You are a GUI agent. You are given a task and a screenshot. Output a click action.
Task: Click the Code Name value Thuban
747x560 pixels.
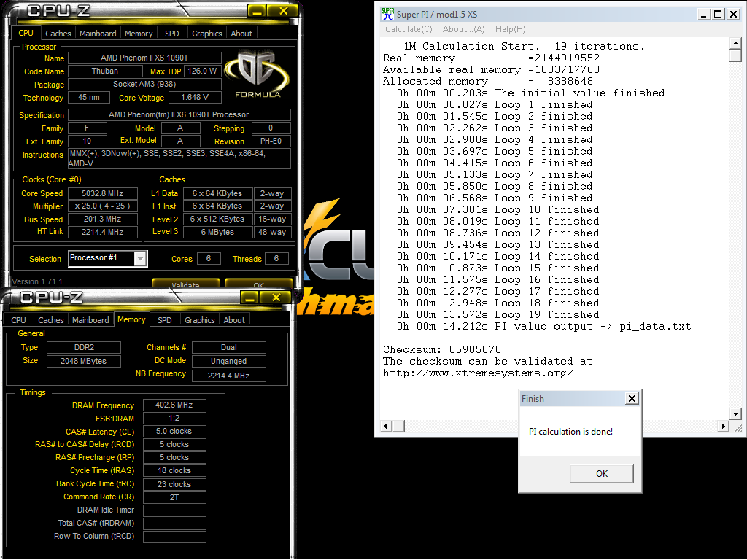[x=105, y=71]
